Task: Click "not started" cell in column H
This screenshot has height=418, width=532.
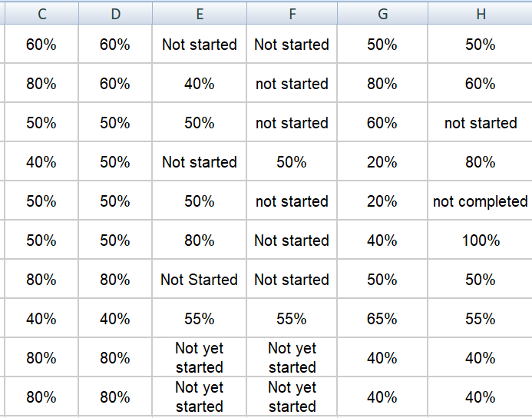Action: pyautogui.click(x=480, y=123)
